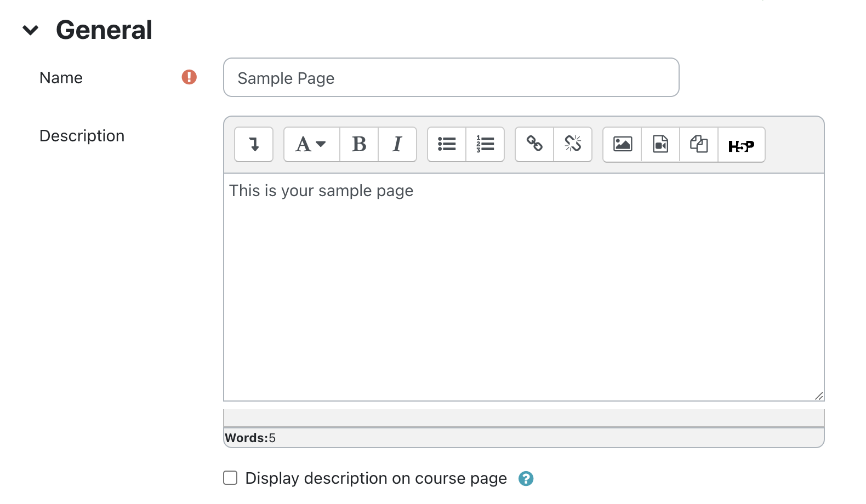Insert an unordered bullet list
866x504 pixels.
click(447, 145)
